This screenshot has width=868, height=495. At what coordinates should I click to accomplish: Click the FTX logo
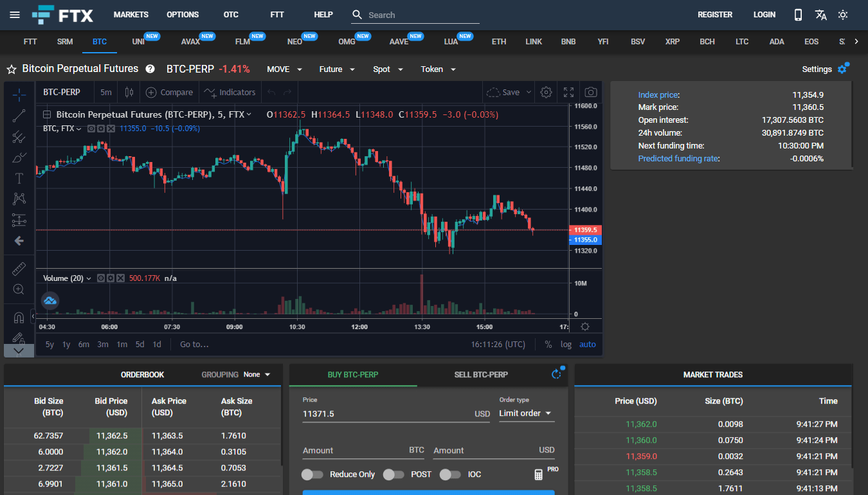63,14
